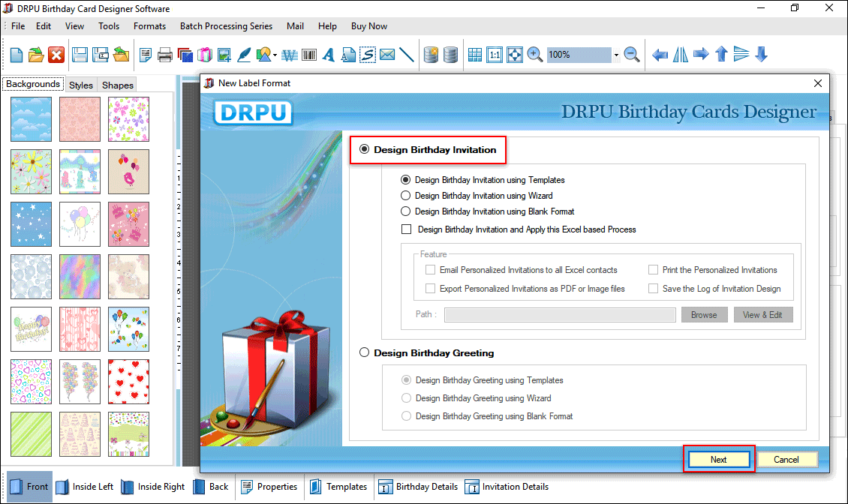Check Print the Personalized Invitations
Screen dimensions: 848x504
654,269
